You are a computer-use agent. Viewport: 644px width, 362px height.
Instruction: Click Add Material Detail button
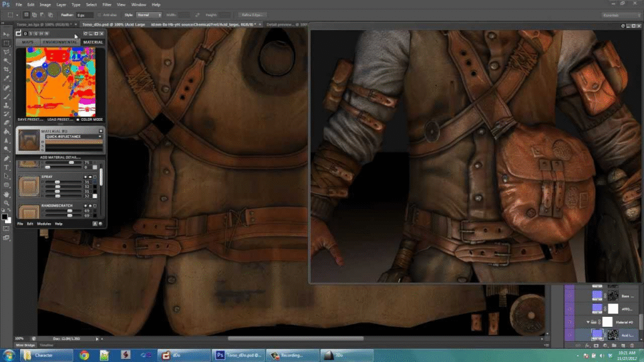click(60, 156)
